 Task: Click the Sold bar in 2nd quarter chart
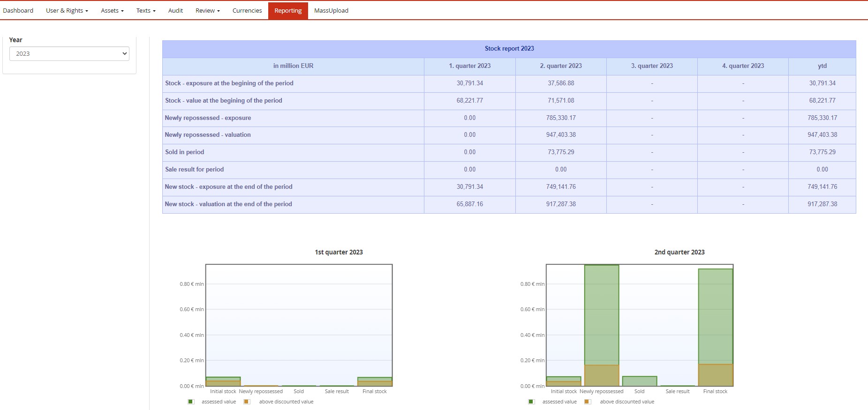pos(640,381)
